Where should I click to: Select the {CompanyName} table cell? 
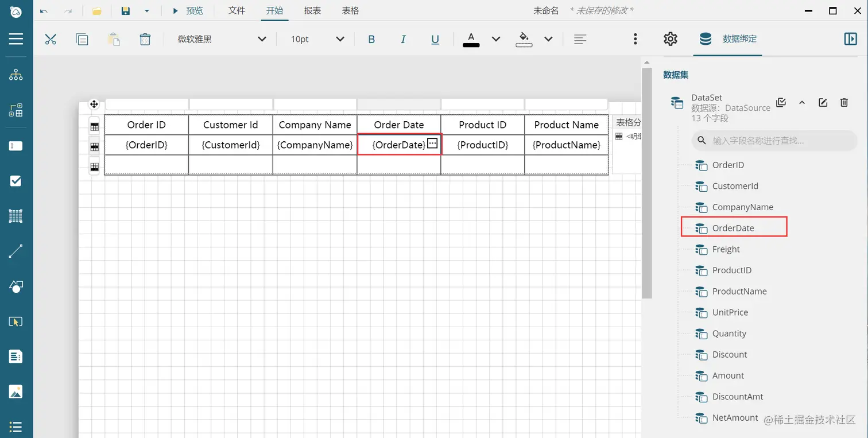coord(315,145)
